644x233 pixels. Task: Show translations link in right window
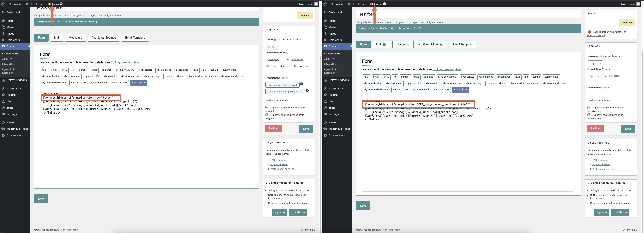pyautogui.click(x=606, y=88)
